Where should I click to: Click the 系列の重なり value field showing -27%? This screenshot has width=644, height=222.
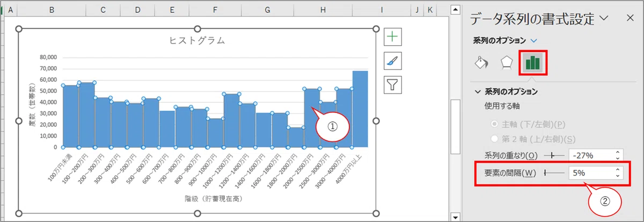click(x=590, y=155)
